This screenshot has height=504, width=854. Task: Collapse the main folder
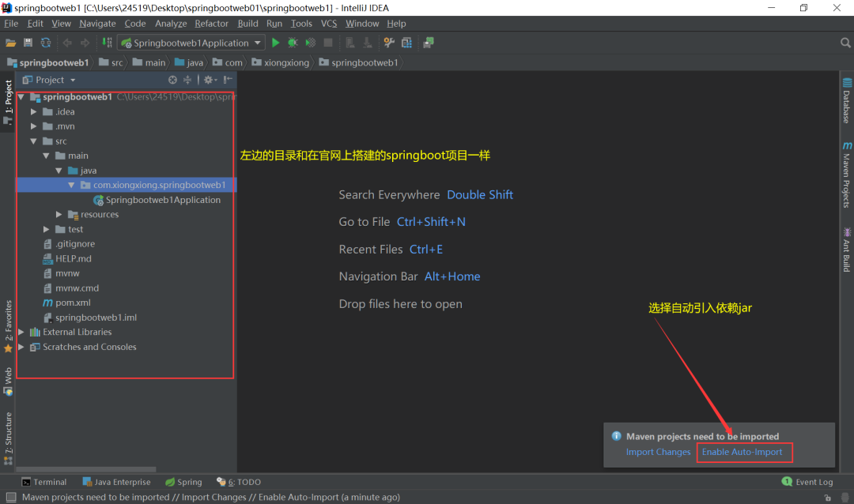(x=47, y=156)
